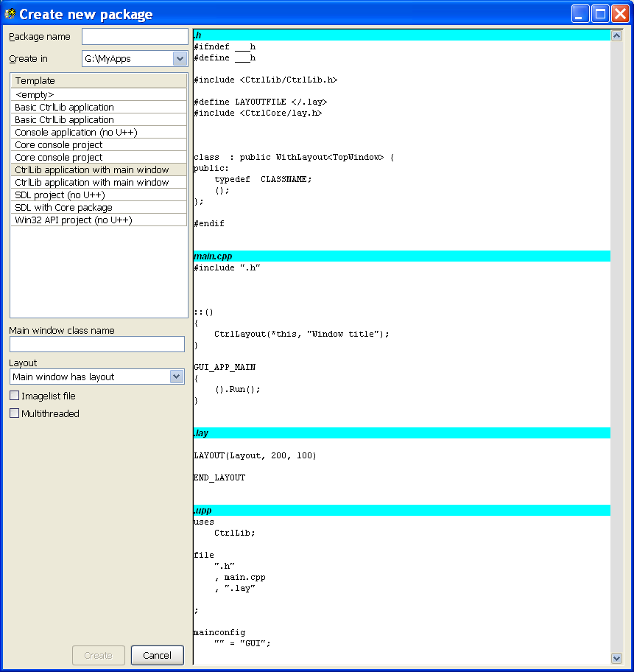Screen dimensions: 634x672
Task: Open the Create in folder dropdown
Action: tap(180, 59)
